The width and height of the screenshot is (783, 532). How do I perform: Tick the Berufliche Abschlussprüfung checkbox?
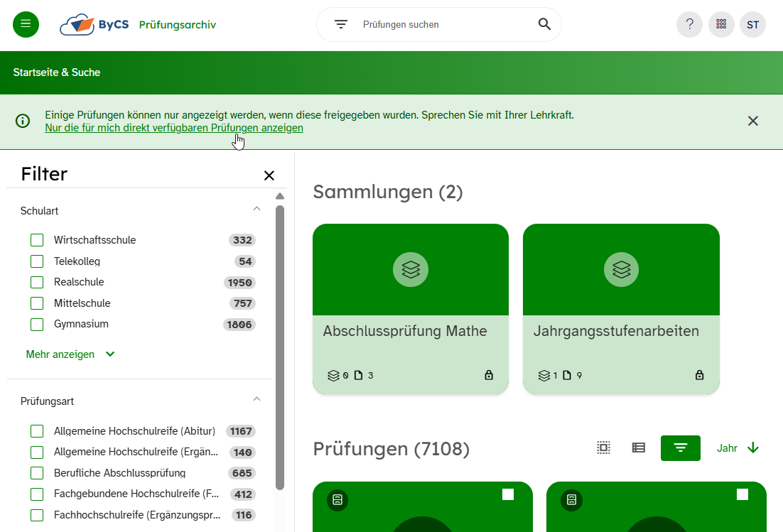pyautogui.click(x=37, y=473)
